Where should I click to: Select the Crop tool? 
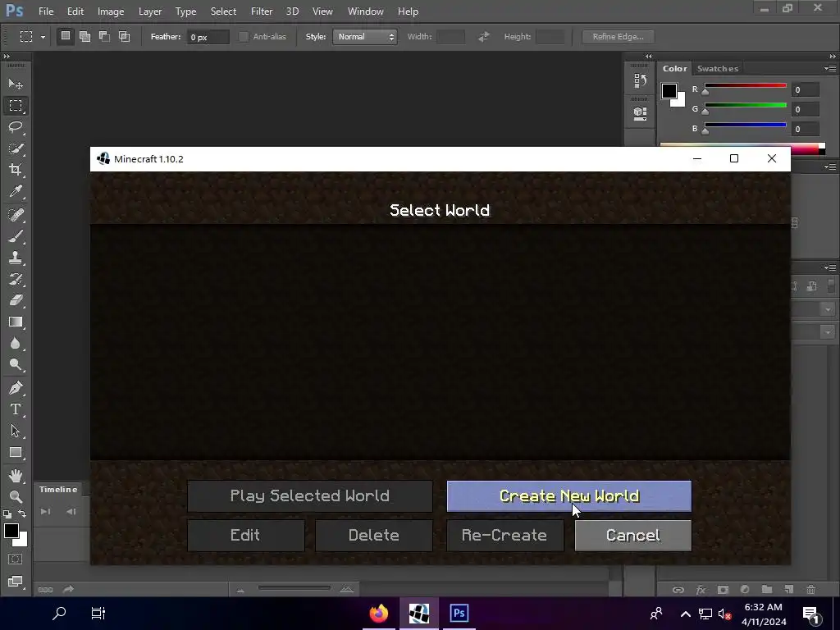pos(16,170)
